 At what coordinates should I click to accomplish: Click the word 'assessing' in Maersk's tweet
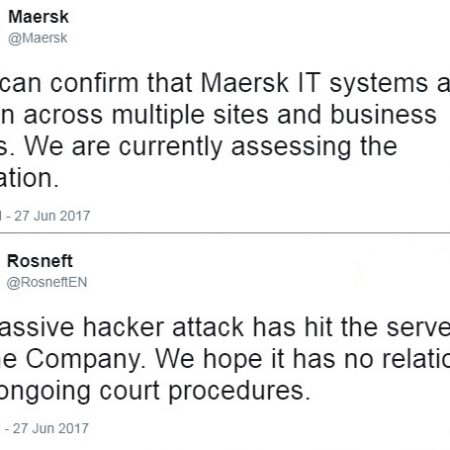tap(291, 147)
